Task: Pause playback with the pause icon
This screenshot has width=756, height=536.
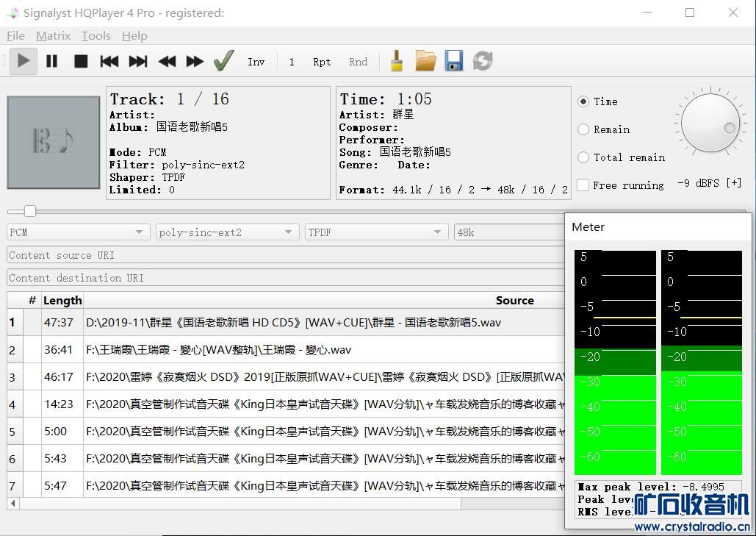Action: pos(51,62)
